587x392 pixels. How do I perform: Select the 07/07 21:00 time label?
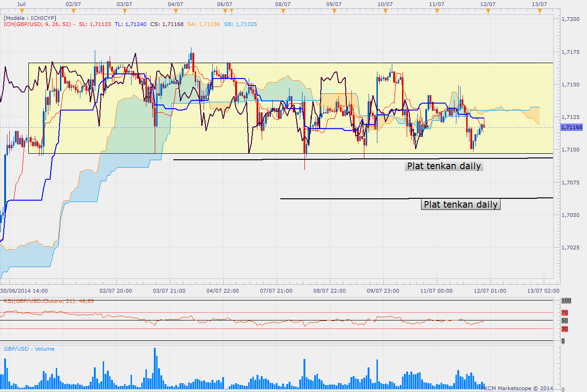[276, 291]
